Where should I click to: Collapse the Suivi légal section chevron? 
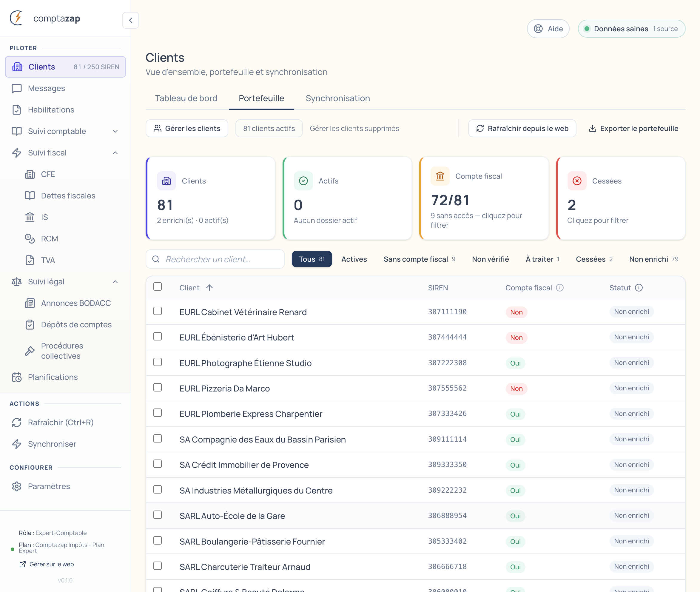pyautogui.click(x=115, y=282)
